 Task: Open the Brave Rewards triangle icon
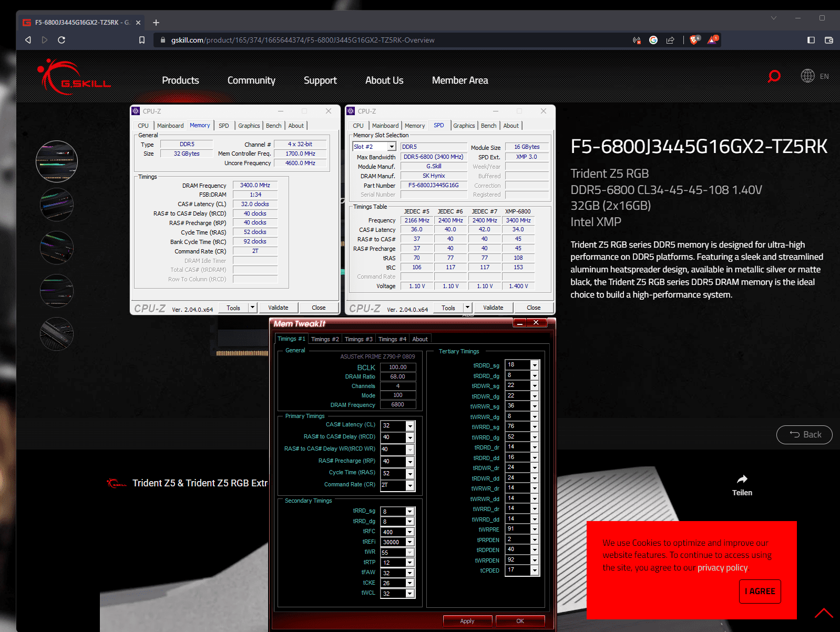712,40
